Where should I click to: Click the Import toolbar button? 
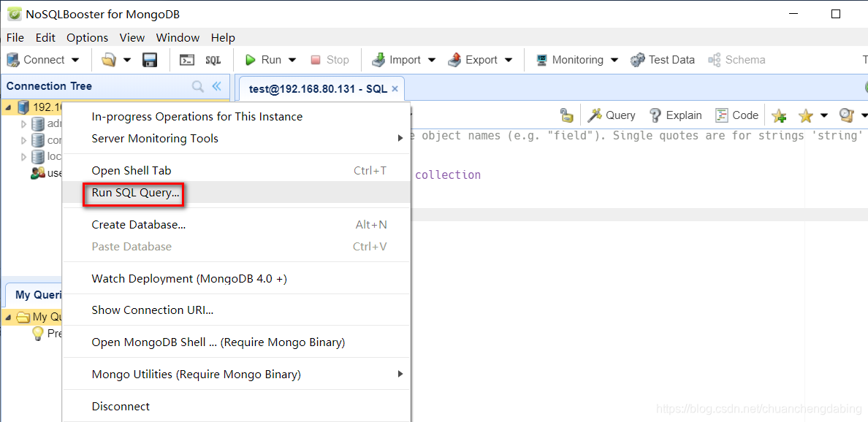396,60
